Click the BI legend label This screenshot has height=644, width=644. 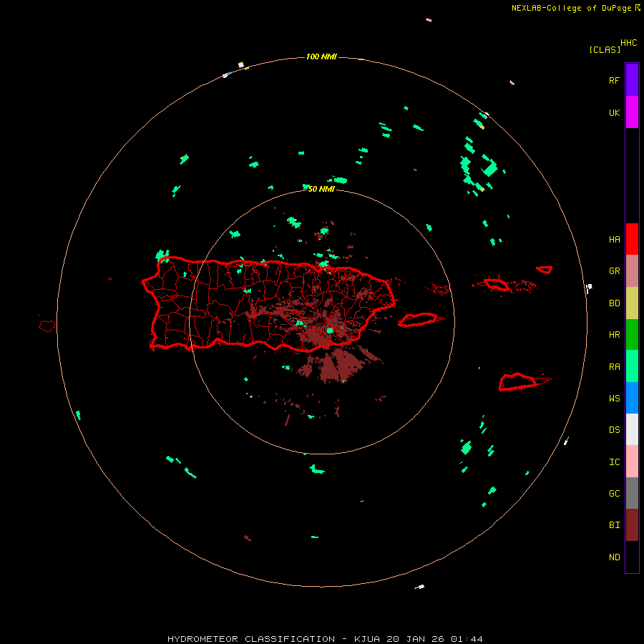click(614, 525)
